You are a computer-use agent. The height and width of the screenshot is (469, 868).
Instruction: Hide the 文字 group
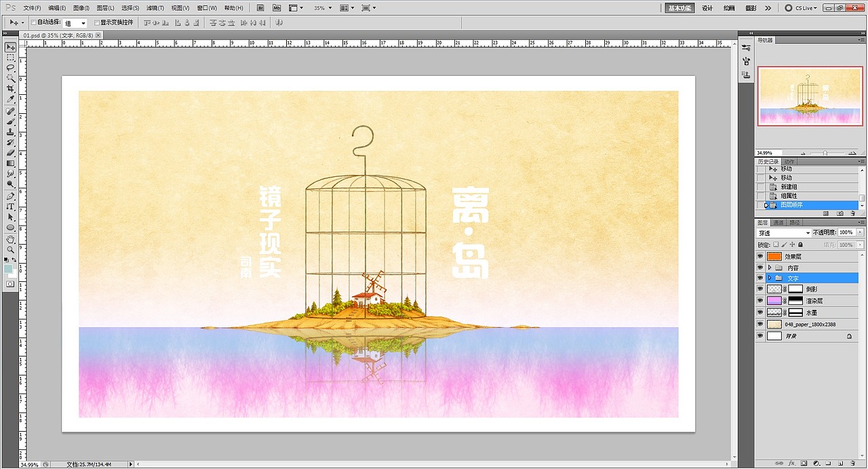click(760, 278)
